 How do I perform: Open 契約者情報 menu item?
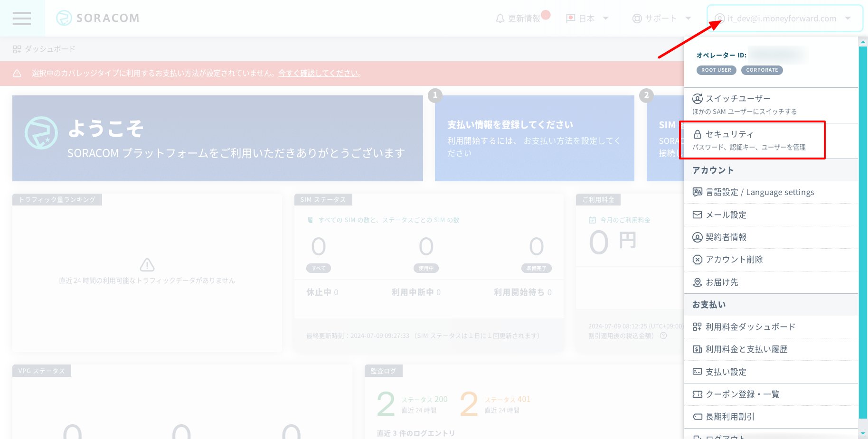[771, 237]
